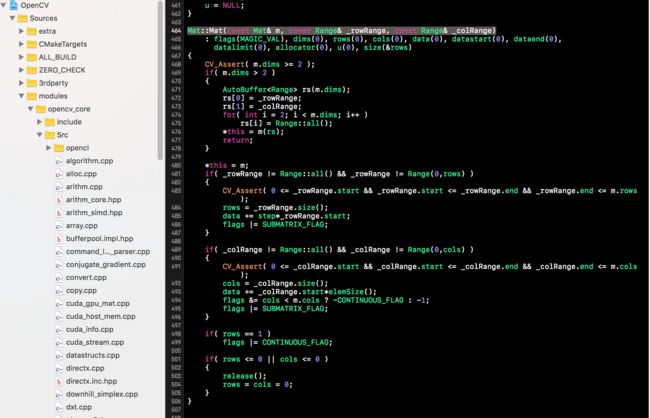This screenshot has height=418, width=650.
Task: Click the 'rows = cols = 0;' line
Action: click(257, 384)
